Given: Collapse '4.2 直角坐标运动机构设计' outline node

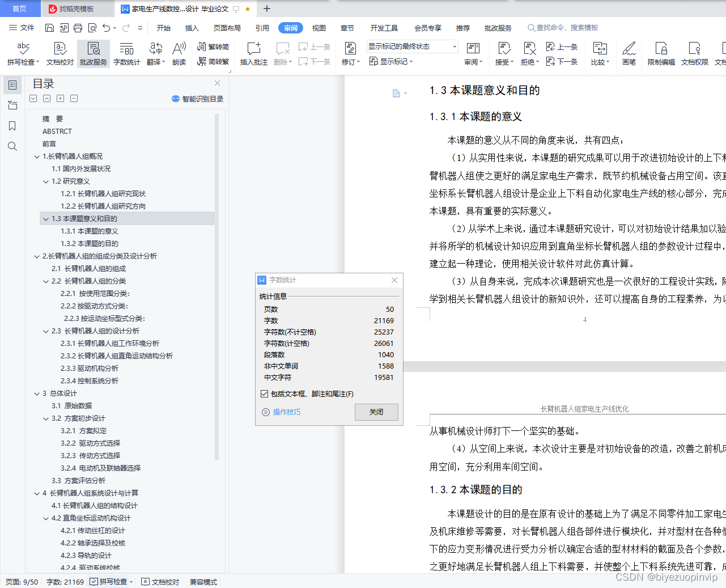Looking at the screenshot, I should [46, 518].
